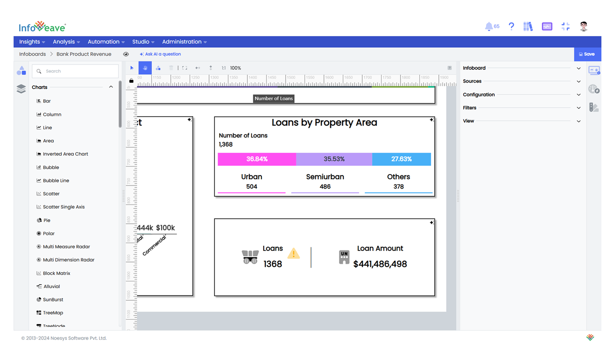Toggle the ruler lock icon

click(x=131, y=81)
